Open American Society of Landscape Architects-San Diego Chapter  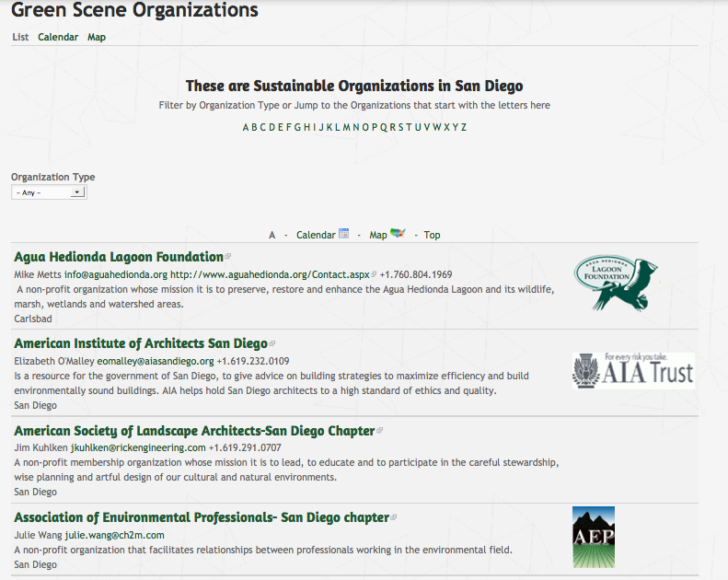coord(194,431)
